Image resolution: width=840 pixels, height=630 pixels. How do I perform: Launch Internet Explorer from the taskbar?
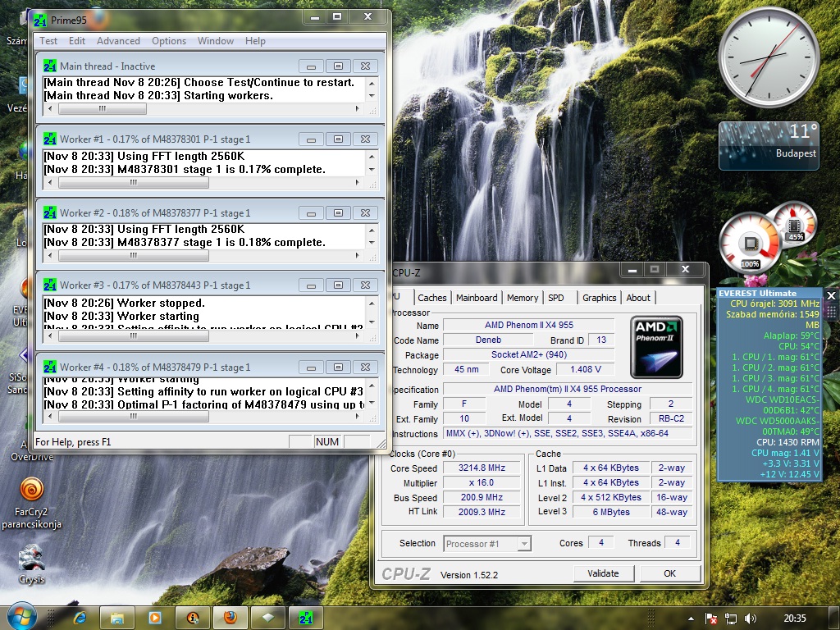tap(80, 619)
